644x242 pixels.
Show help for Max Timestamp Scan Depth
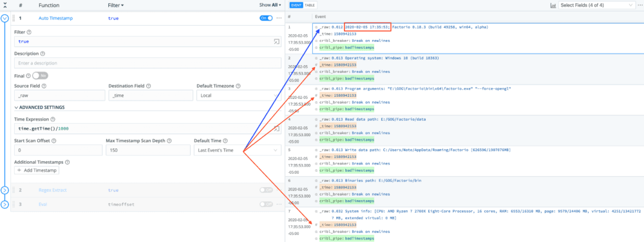tap(169, 141)
